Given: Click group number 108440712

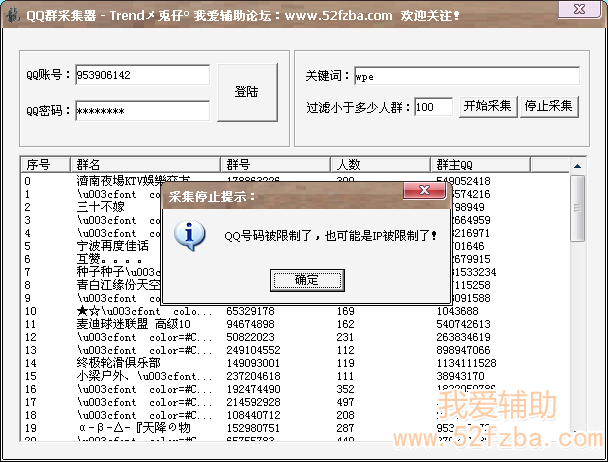Looking at the screenshot, I should (x=253, y=415).
